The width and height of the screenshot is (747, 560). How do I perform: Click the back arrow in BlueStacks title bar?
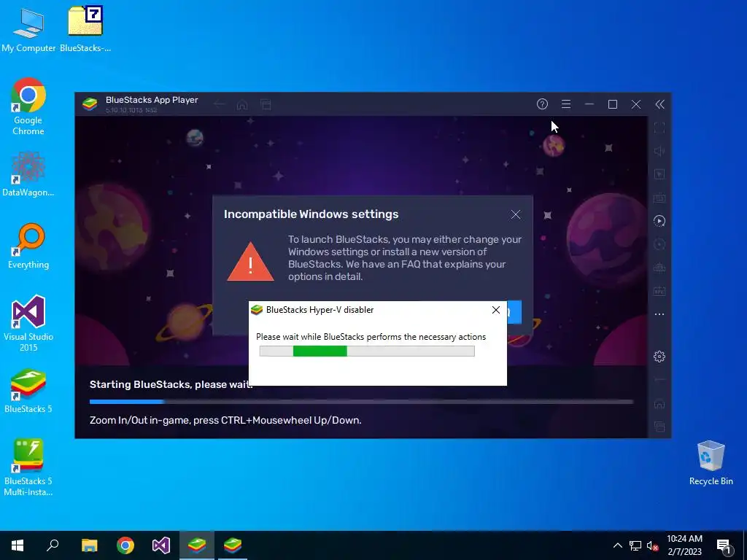[x=219, y=104]
